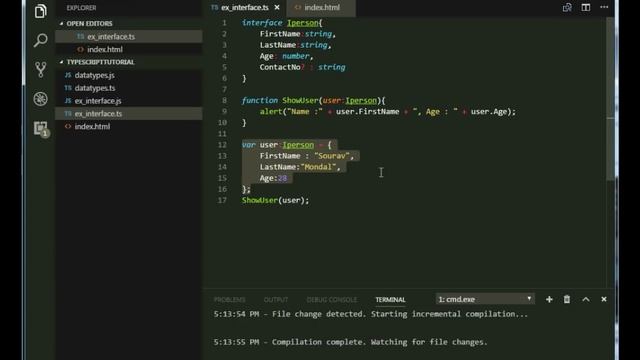Viewport: 640px width, 360px height.
Task: Click the "Mondal" string on line 14
Action: click(318, 167)
